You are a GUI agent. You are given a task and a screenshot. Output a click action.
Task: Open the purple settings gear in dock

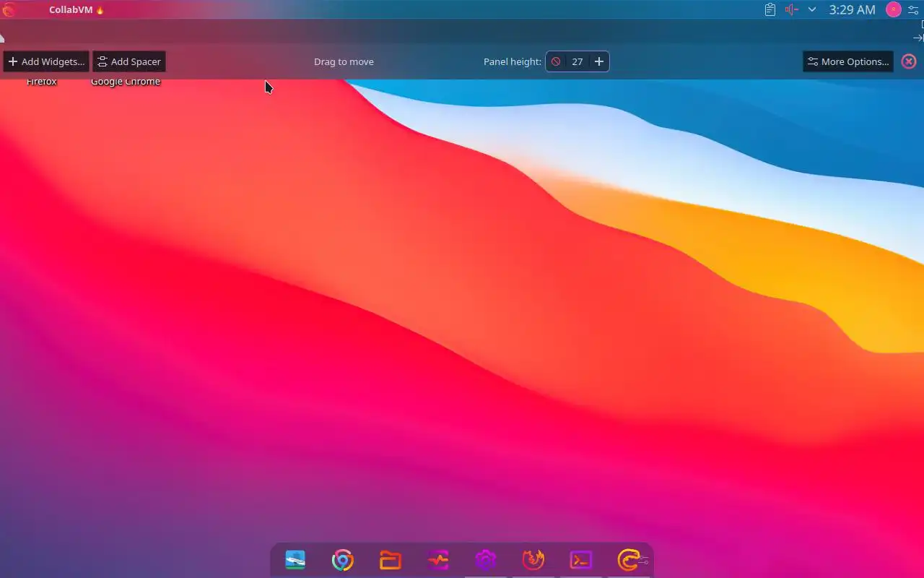(x=486, y=560)
